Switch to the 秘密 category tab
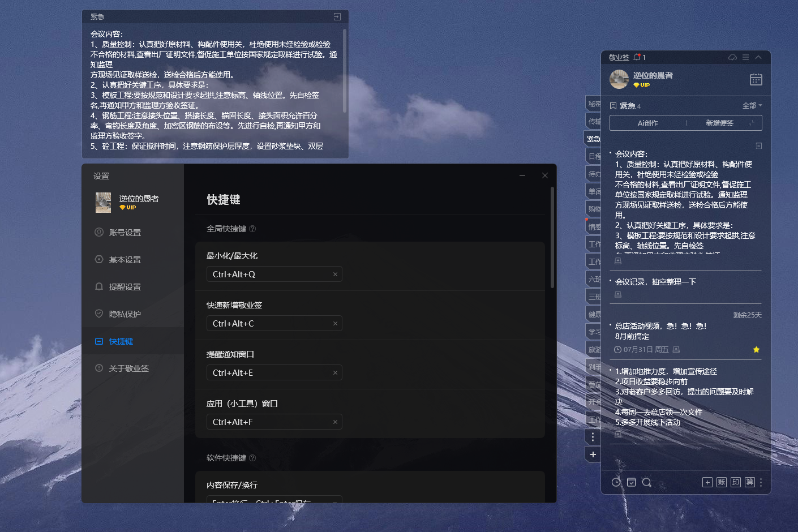This screenshot has height=532, width=798. tap(594, 104)
